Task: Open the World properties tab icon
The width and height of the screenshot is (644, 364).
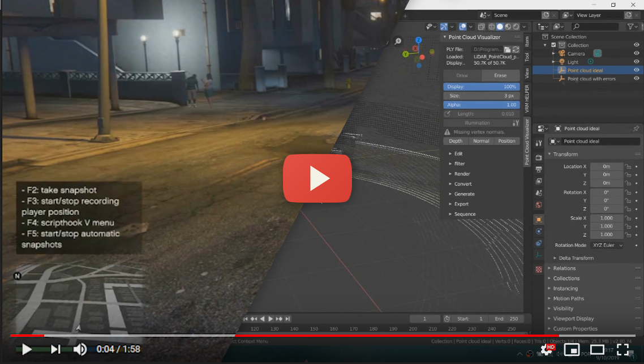Action: tap(539, 204)
